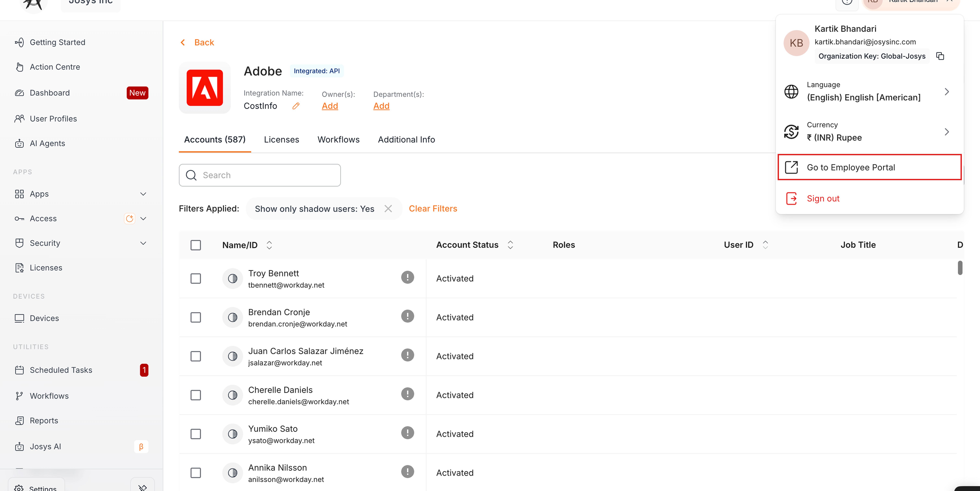Image resolution: width=980 pixels, height=491 pixels.
Task: Click warning icon for Juan Carlos Salazar Jiménez
Action: point(407,355)
